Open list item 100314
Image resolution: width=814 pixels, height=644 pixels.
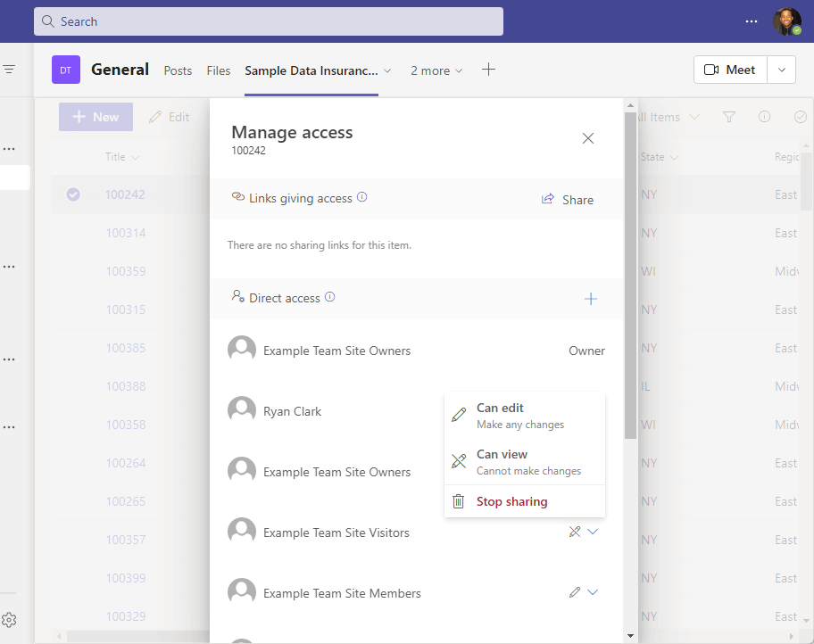click(126, 233)
